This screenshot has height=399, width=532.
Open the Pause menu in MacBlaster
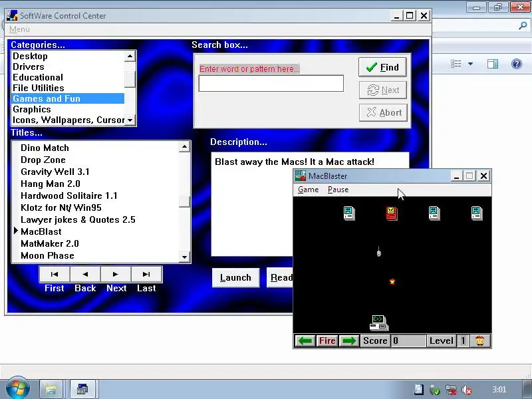point(338,190)
